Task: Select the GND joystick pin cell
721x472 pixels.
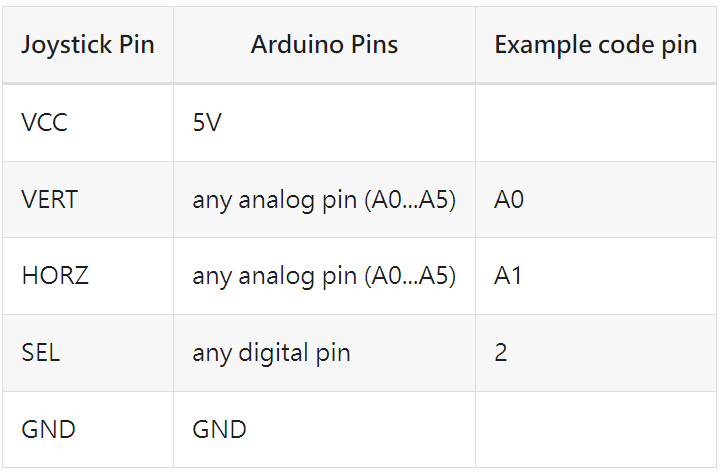Action: (88, 430)
